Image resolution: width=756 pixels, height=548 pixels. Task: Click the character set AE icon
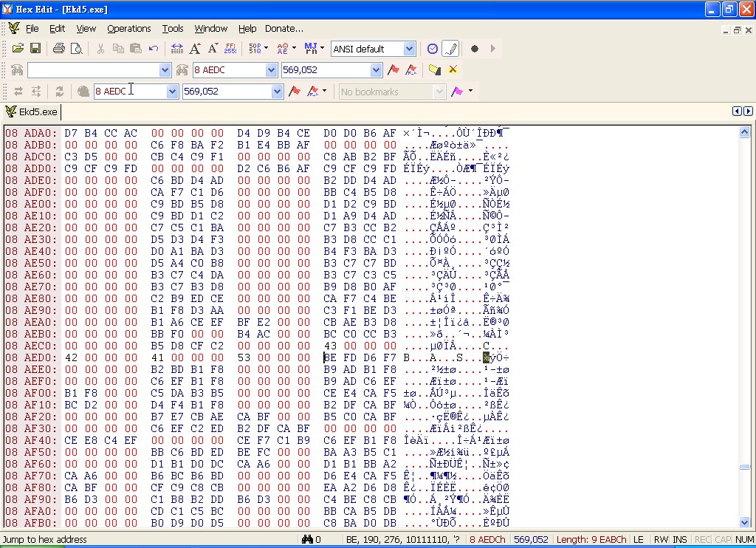point(283,48)
